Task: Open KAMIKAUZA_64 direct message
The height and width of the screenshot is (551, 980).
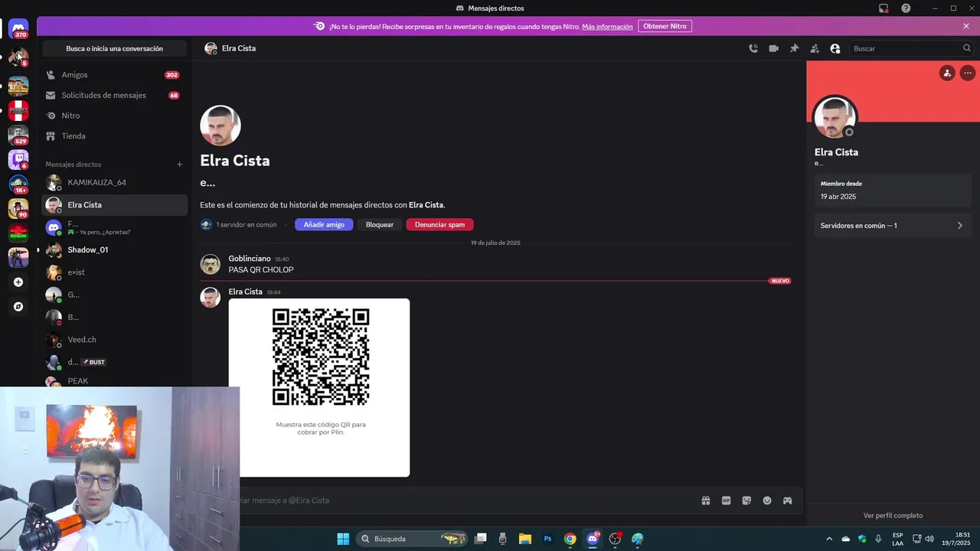Action: tap(114, 183)
